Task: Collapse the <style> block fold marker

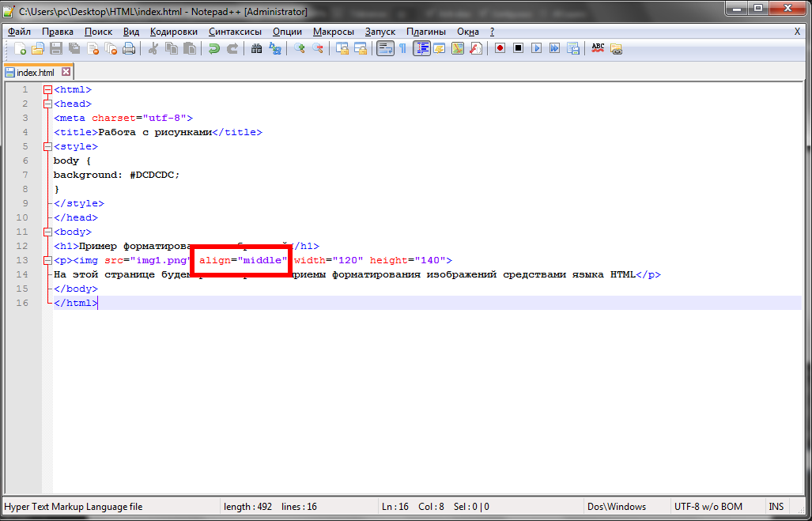Action: [47, 147]
